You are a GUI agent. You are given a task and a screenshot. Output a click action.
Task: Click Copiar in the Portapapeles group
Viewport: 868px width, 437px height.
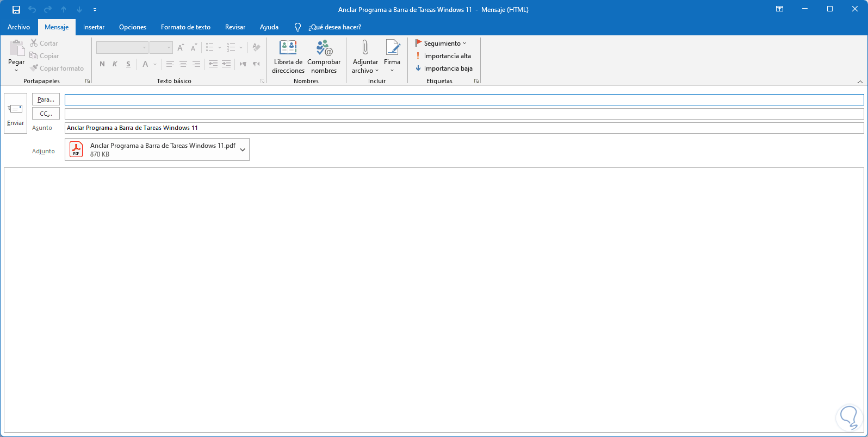coord(45,56)
